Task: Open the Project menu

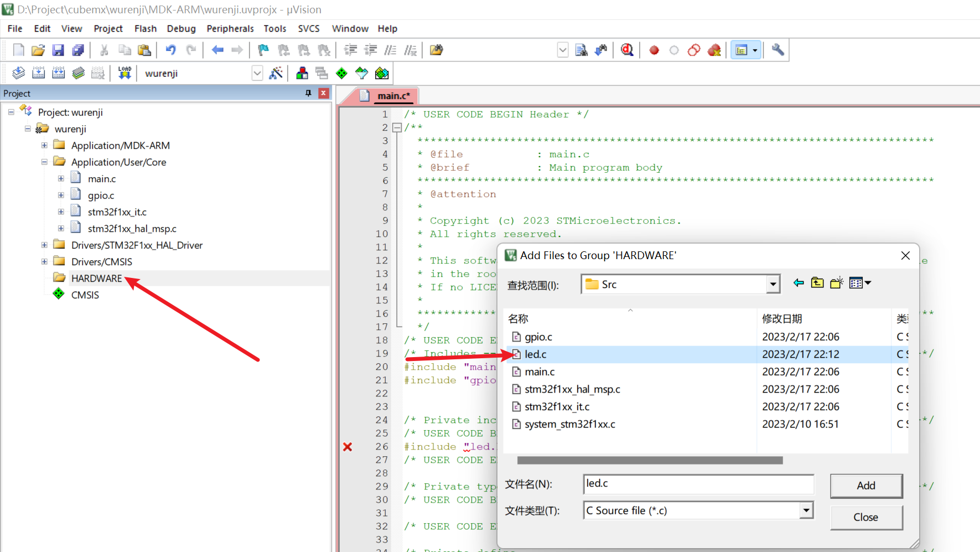Action: click(x=108, y=29)
